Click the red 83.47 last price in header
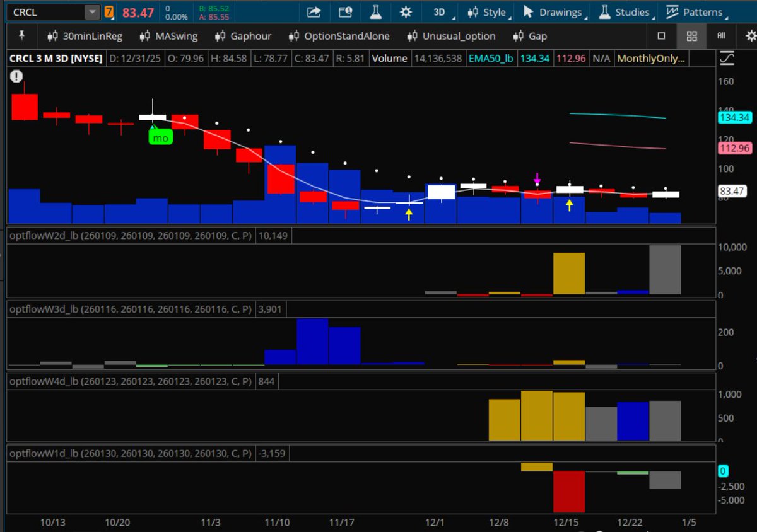The width and height of the screenshot is (757, 532). [x=138, y=13]
